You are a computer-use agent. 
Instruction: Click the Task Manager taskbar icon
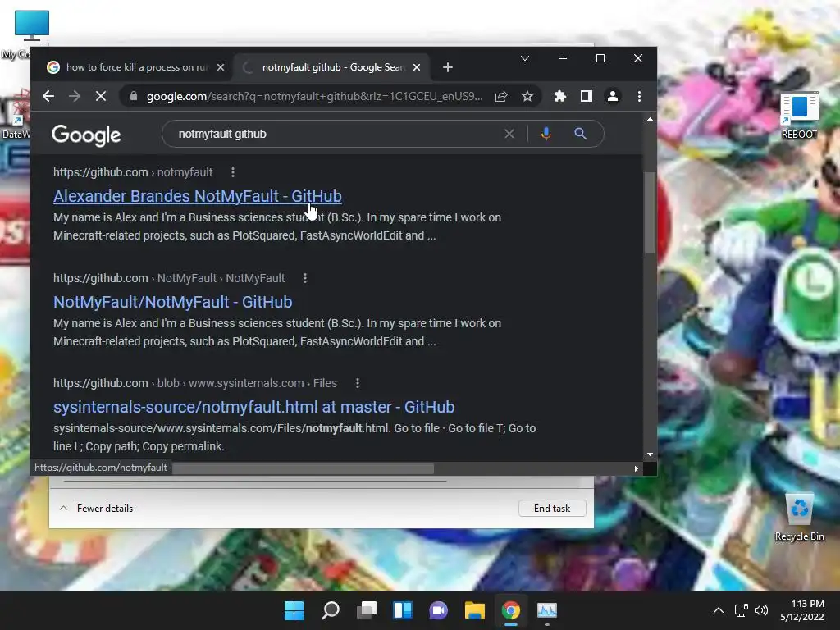pos(547,610)
